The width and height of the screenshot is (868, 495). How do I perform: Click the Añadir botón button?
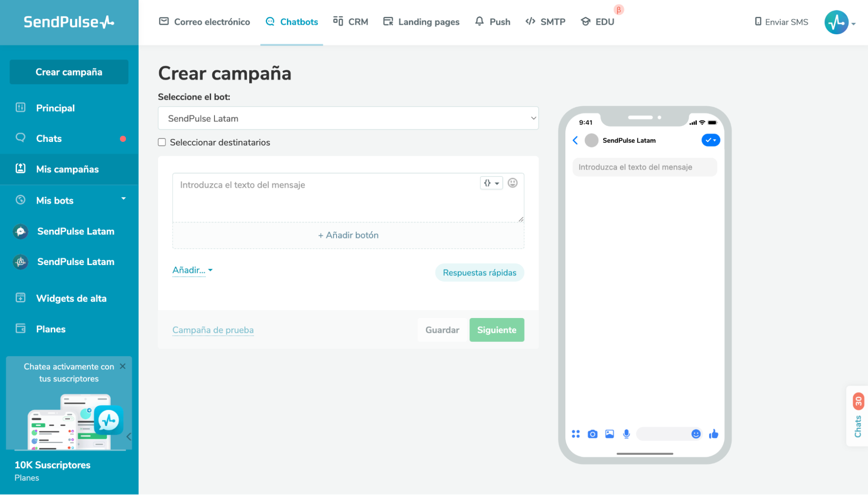(348, 235)
